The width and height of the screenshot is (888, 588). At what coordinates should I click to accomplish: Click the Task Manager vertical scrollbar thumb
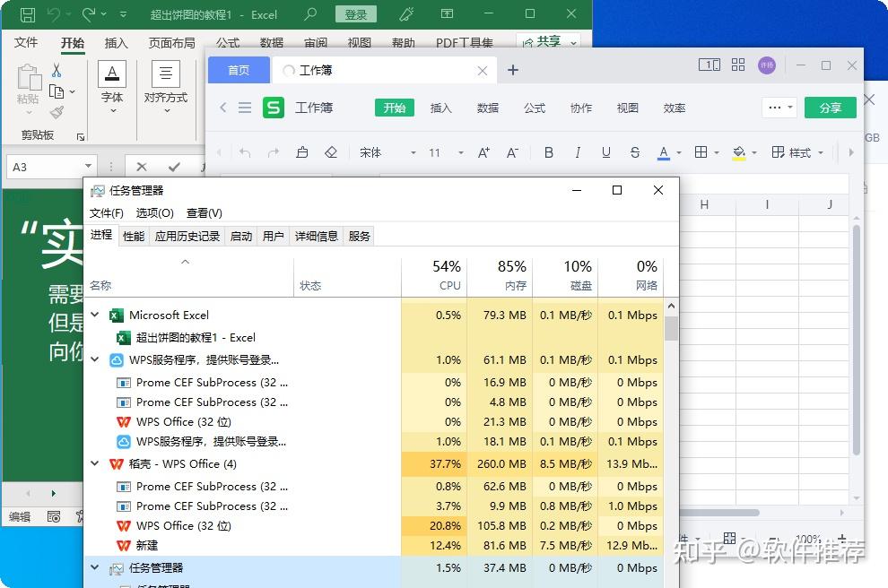671,328
